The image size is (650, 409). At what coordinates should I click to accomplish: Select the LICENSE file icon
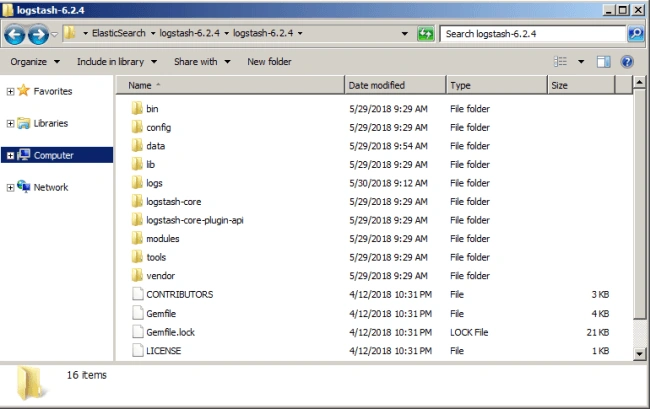[138, 351]
